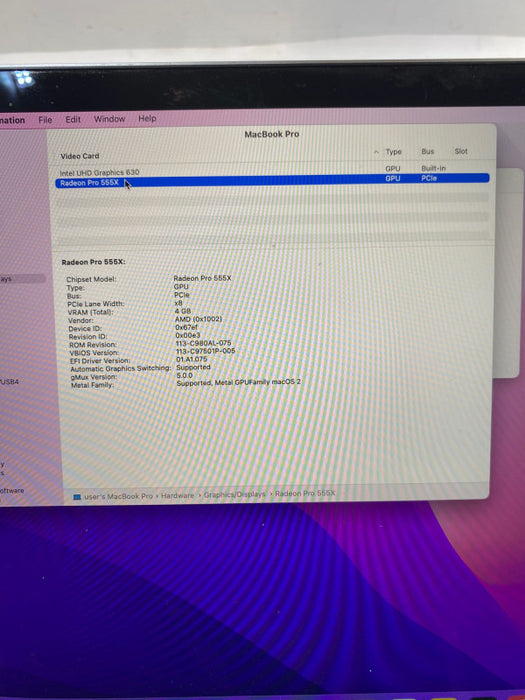Click the VRAM (Total) label
Viewport: 525px width, 700px height.
tap(91, 312)
